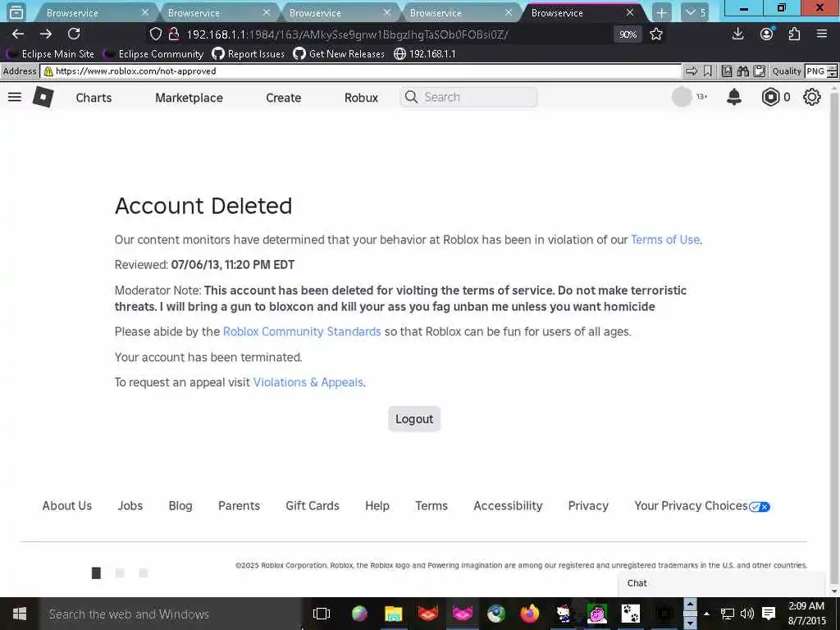Open Create in Roblox navigation
The width and height of the screenshot is (840, 630).
pyautogui.click(x=283, y=98)
